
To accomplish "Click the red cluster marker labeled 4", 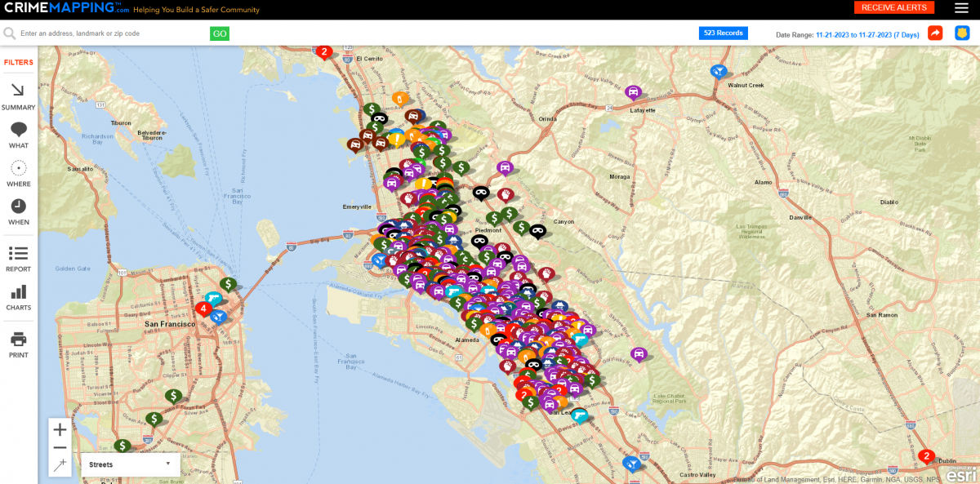I will tap(202, 309).
